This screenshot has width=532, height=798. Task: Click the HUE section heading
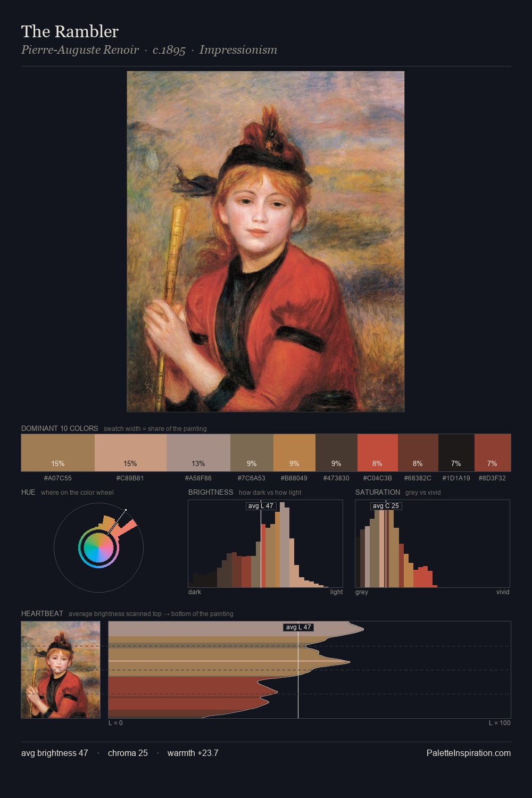pyautogui.click(x=28, y=492)
